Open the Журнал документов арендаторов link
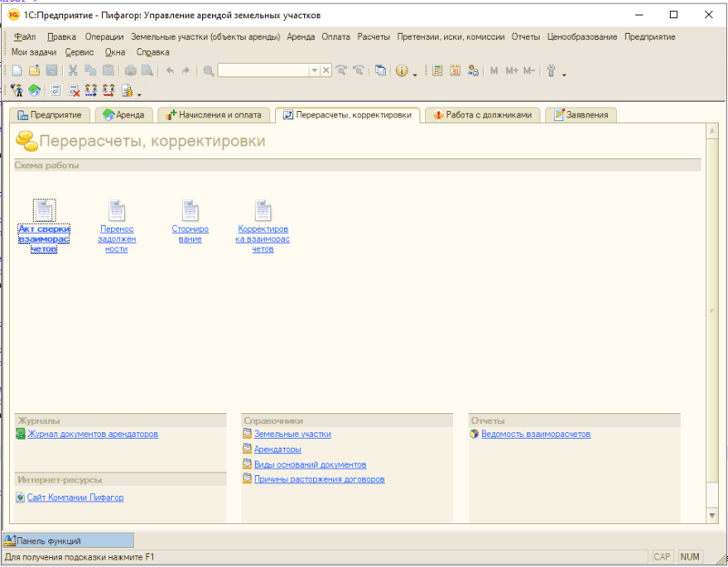This screenshot has height=567, width=728. 93,434
